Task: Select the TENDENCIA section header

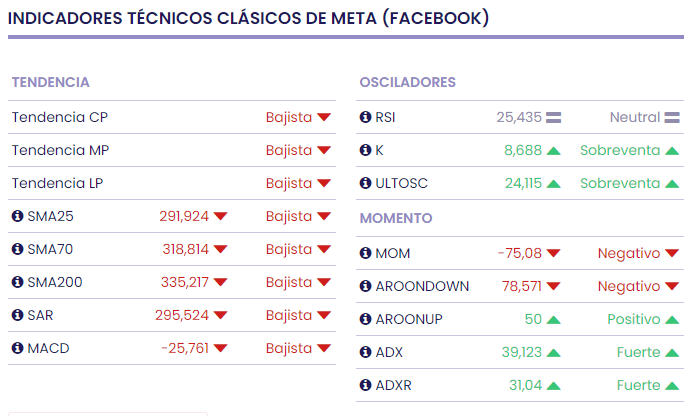Action: coord(51,82)
